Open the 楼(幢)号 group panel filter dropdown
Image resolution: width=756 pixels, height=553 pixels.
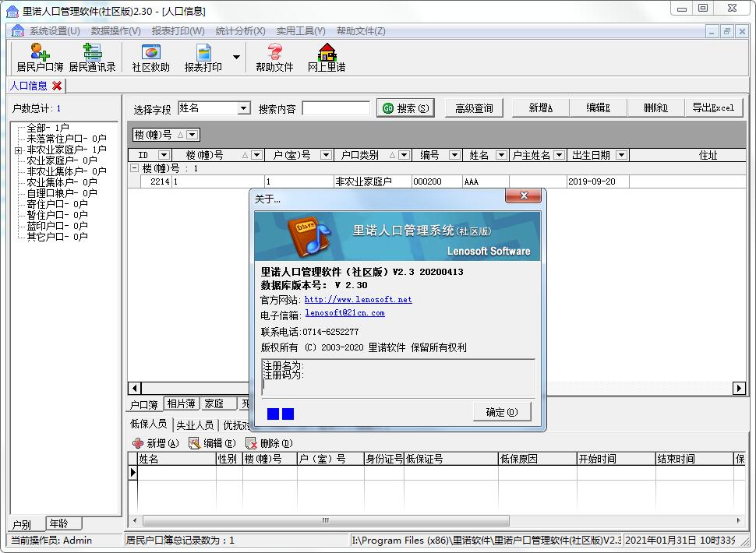coord(192,135)
